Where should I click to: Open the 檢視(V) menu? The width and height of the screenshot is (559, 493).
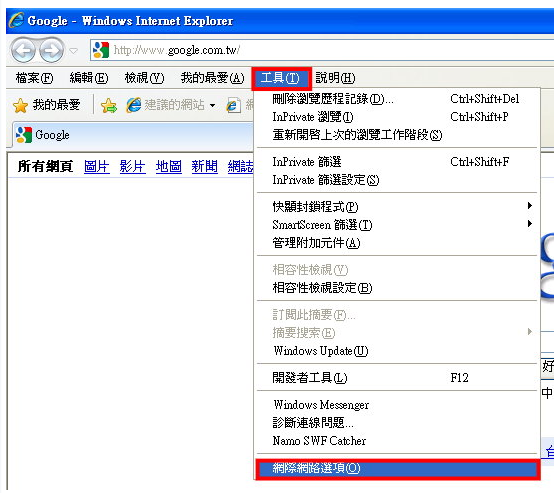pyautogui.click(x=144, y=78)
